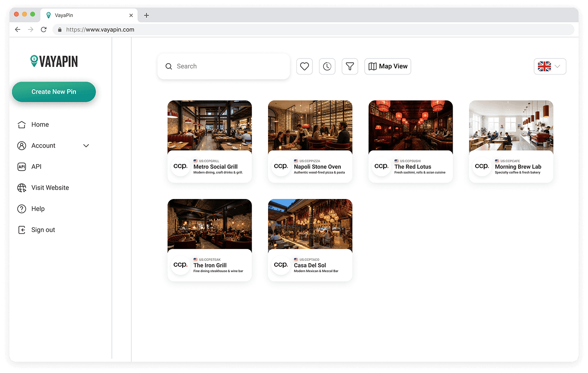Click the API icon in the sidebar
The width and height of the screenshot is (588, 373).
click(x=22, y=166)
